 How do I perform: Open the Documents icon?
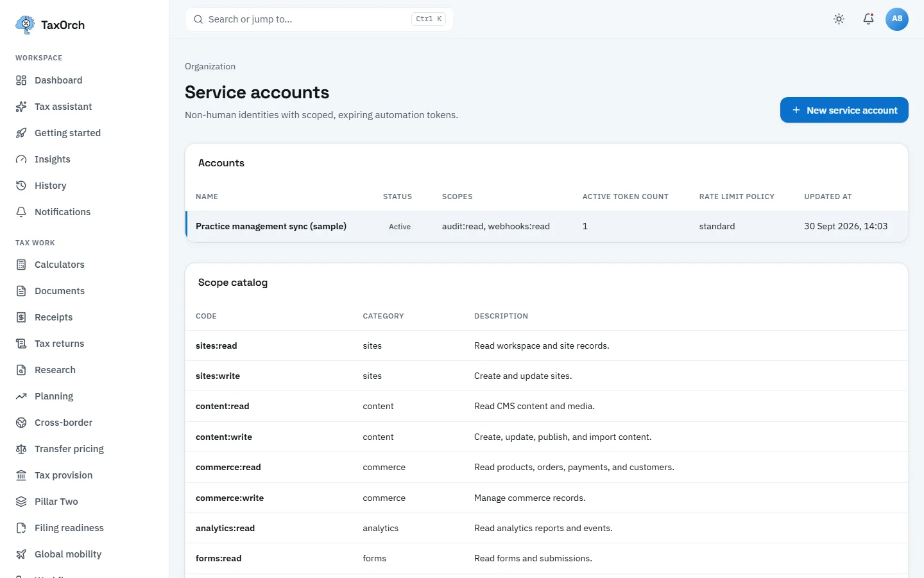point(21,291)
